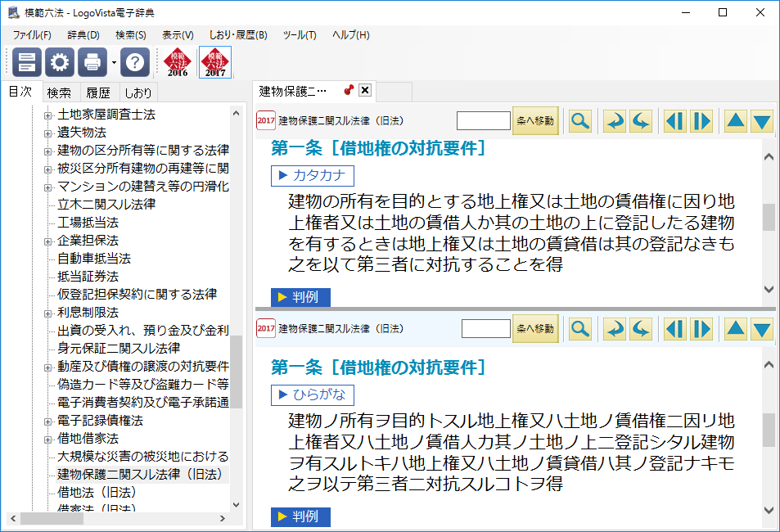Open the ヘルプ(H) menu
This screenshot has height=532, width=780.
(350, 35)
